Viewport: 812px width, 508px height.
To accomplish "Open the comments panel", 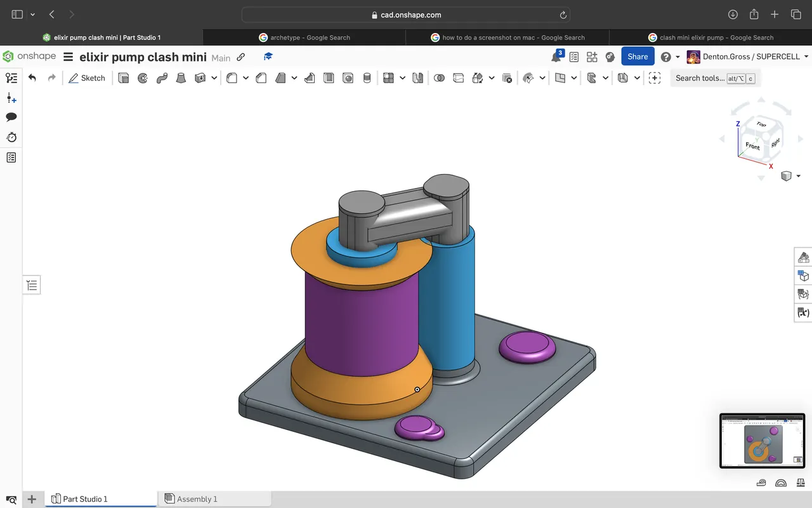I will (x=11, y=117).
